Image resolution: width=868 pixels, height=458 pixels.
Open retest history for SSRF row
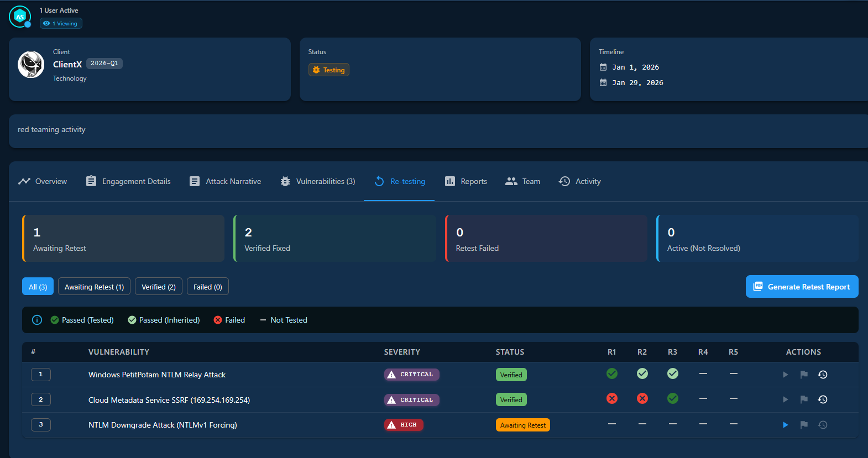(x=823, y=399)
